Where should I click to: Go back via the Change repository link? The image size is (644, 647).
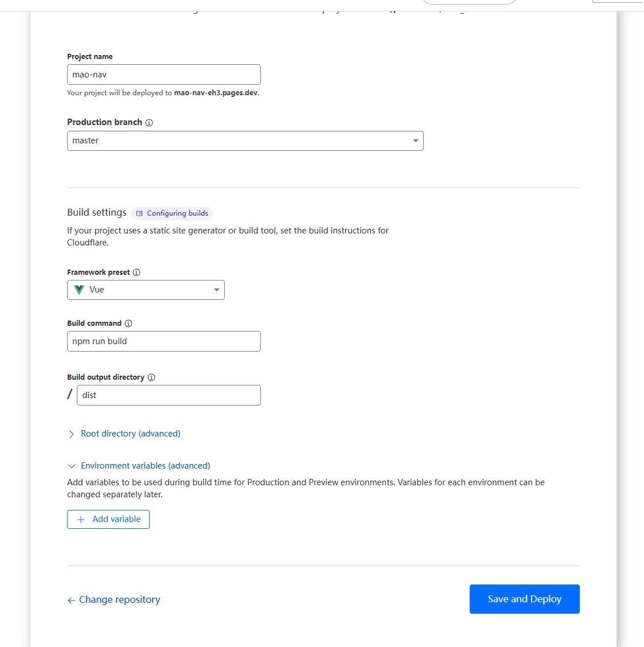coord(119,599)
